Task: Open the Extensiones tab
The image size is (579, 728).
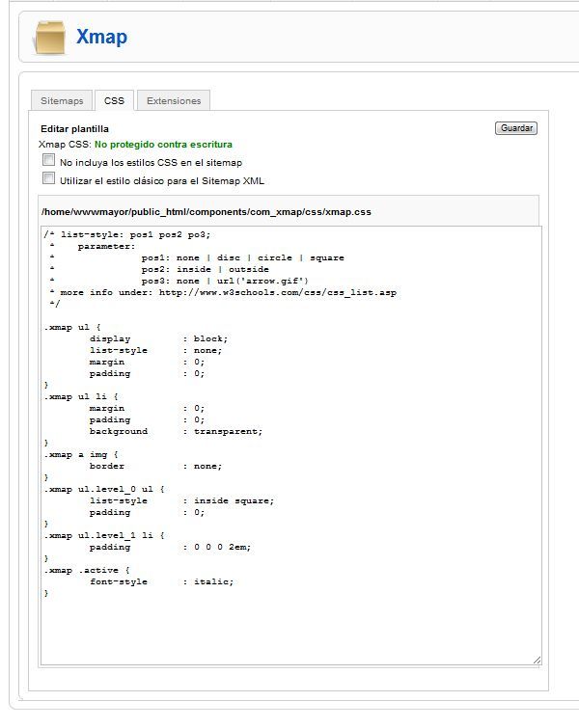Action: (x=174, y=100)
